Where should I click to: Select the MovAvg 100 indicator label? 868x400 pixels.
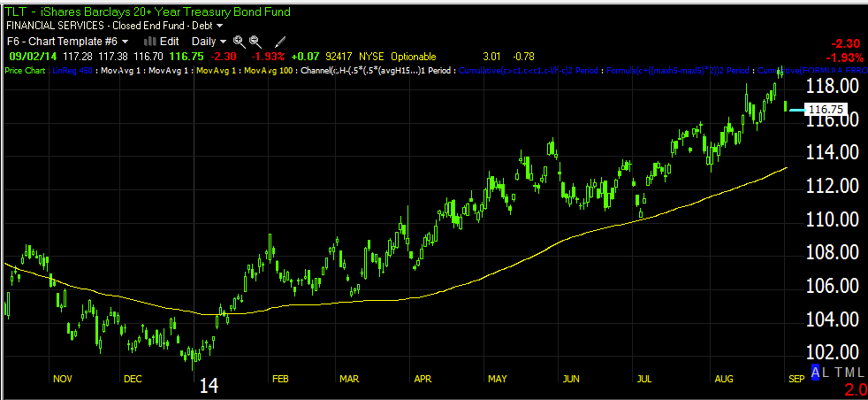click(x=268, y=71)
